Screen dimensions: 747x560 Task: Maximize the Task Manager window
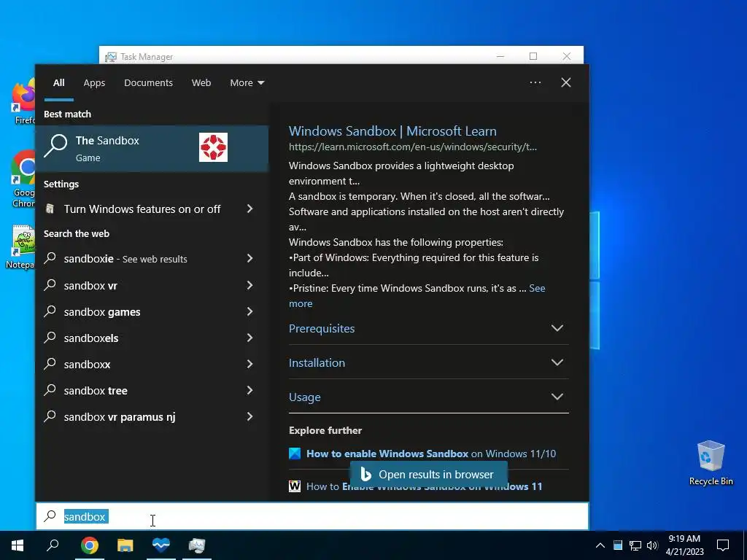(533, 56)
